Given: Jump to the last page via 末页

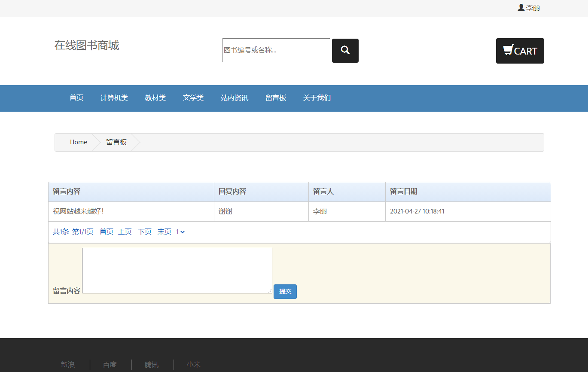Looking at the screenshot, I should 164,232.
